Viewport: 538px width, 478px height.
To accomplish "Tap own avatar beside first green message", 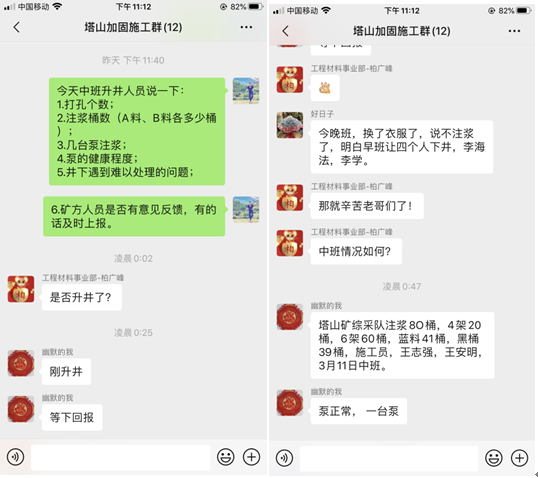I will [246, 91].
